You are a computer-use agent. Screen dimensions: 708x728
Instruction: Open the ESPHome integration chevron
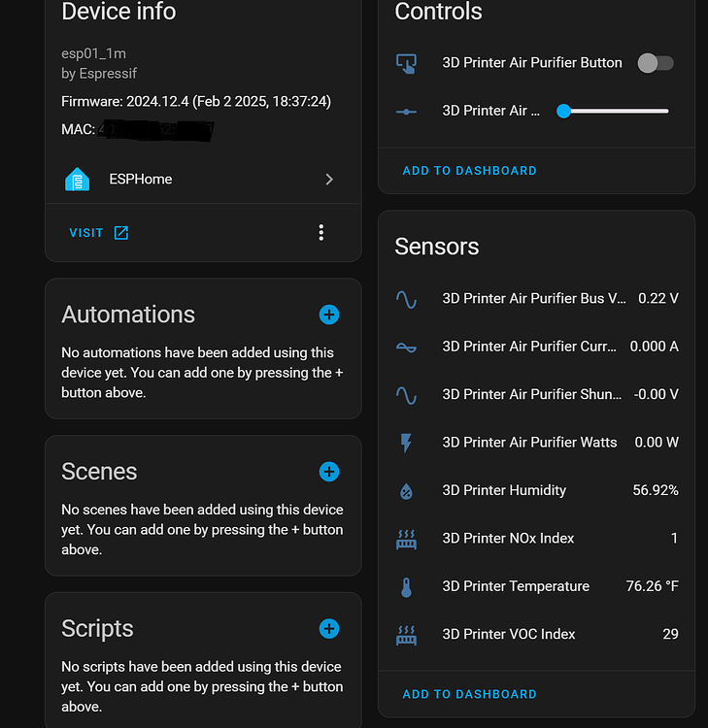click(x=329, y=180)
